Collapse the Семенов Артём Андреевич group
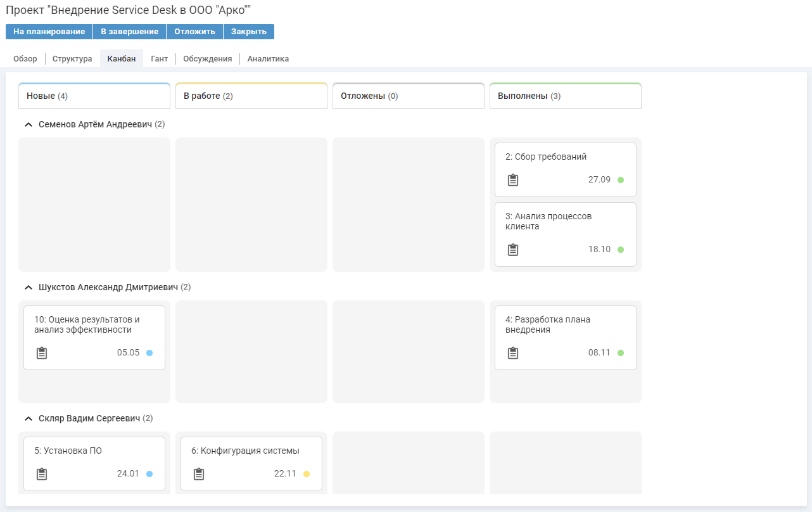812x512 pixels. tap(28, 125)
